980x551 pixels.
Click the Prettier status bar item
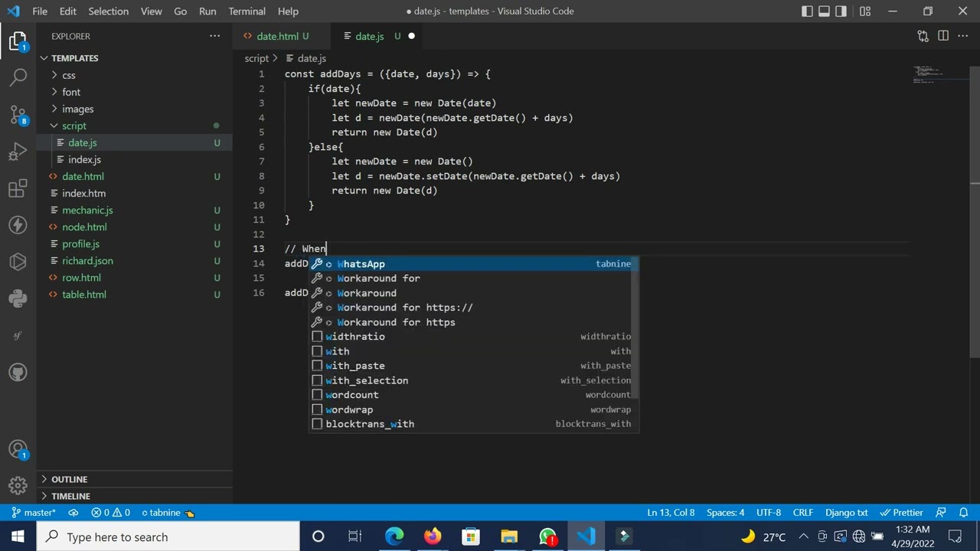[902, 513]
